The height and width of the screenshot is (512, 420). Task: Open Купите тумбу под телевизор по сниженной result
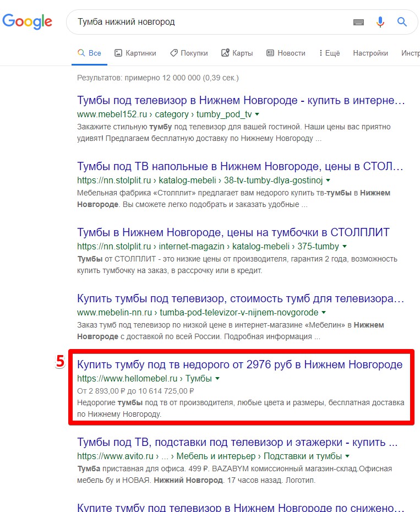click(241, 508)
